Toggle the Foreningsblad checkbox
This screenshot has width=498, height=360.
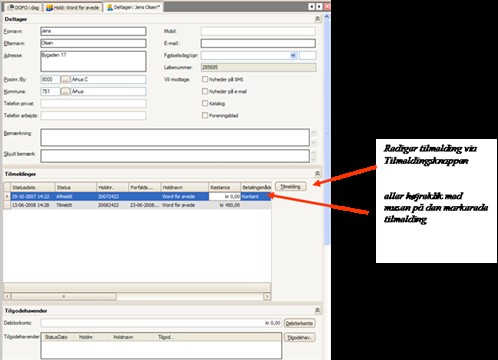[x=205, y=115]
